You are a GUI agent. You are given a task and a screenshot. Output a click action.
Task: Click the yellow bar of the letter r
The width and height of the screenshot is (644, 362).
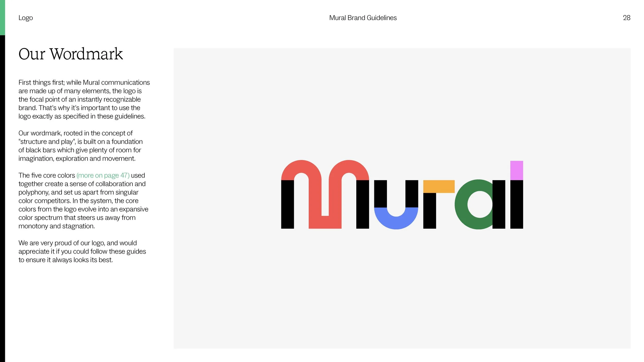click(x=439, y=186)
